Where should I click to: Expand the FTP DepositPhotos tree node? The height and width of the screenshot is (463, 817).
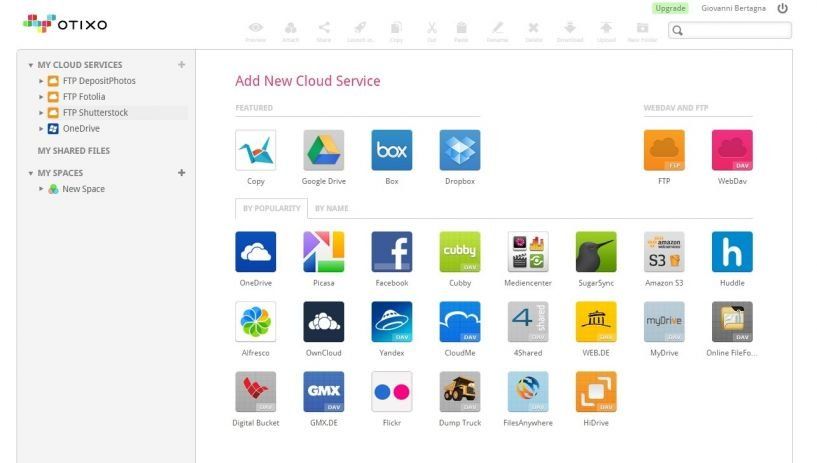click(41, 81)
